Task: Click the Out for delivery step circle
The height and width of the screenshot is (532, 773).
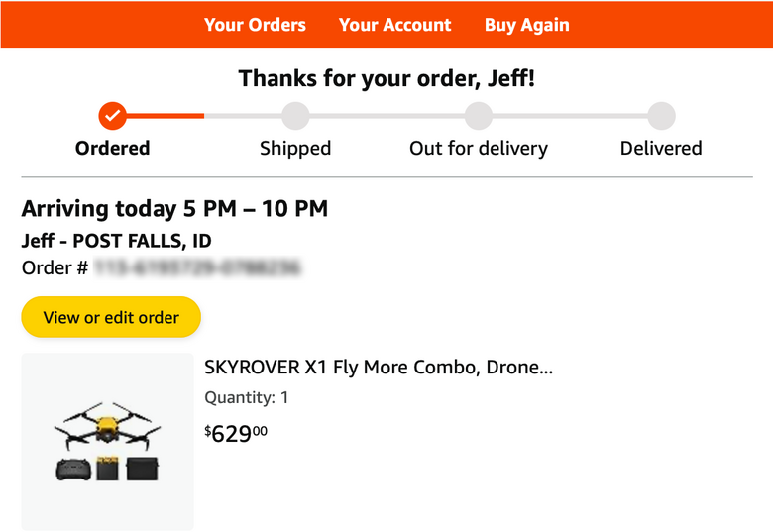Action: [x=479, y=116]
